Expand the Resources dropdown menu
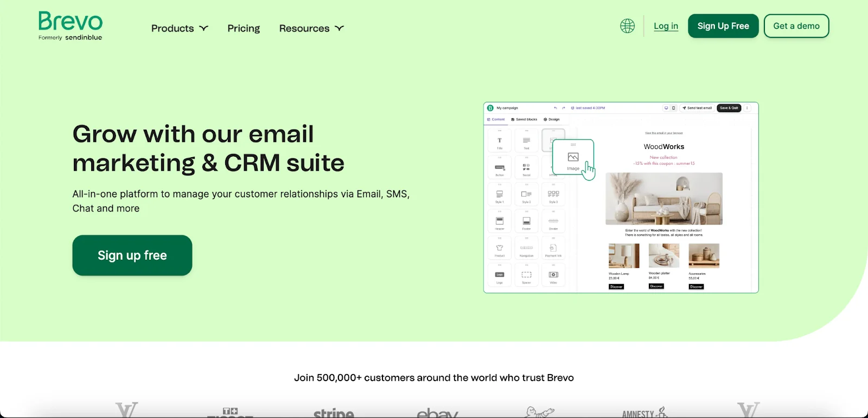This screenshot has width=868, height=418. [x=311, y=28]
